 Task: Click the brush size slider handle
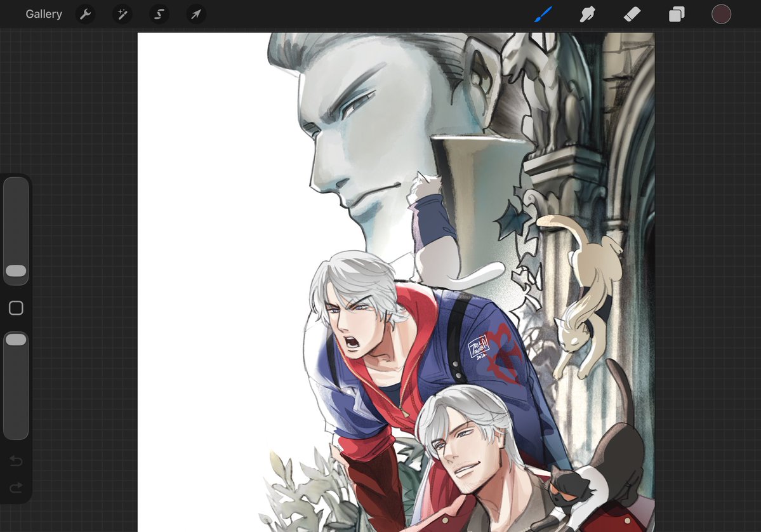coord(16,271)
